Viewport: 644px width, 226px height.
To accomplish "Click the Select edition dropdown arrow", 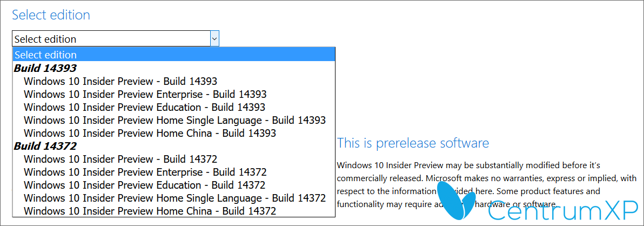I will click(214, 39).
